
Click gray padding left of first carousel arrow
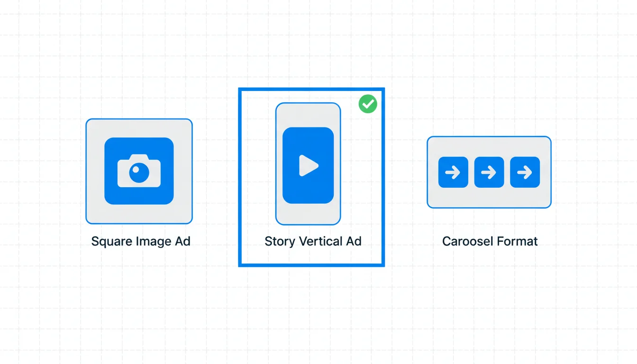click(433, 172)
